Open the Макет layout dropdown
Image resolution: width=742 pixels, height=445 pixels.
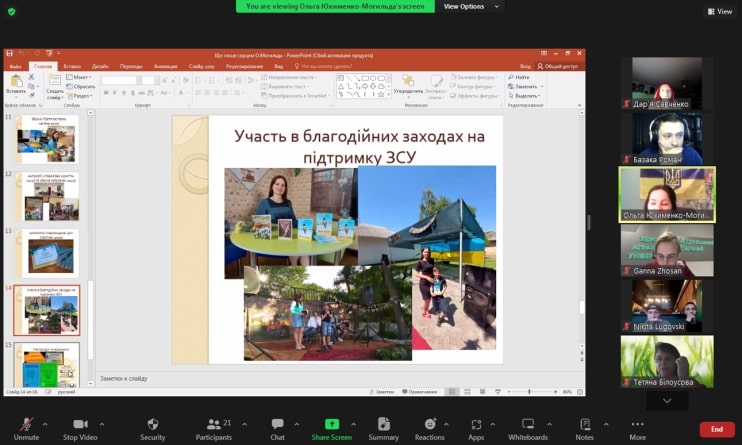[x=79, y=77]
